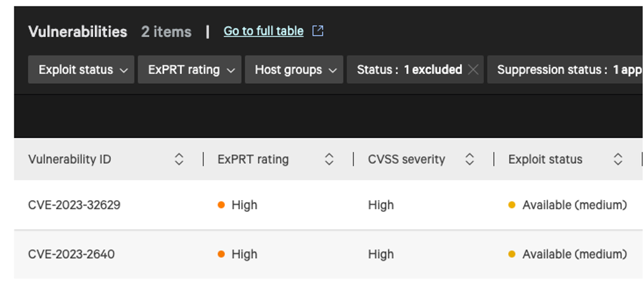The width and height of the screenshot is (644, 305).
Task: Open the Go to full table link
Action: click(264, 31)
